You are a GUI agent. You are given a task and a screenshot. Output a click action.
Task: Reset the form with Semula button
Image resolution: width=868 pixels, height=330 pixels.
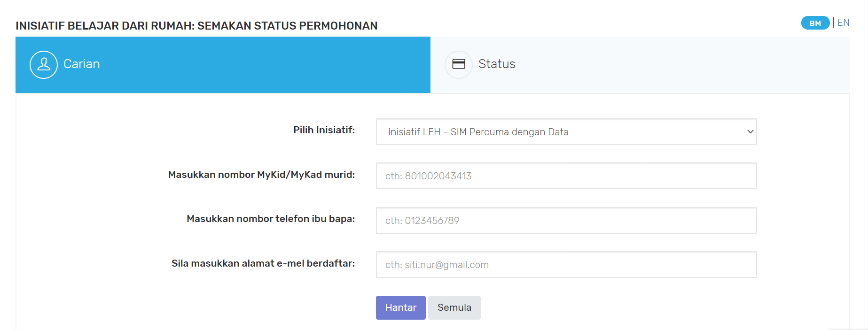[x=454, y=308]
